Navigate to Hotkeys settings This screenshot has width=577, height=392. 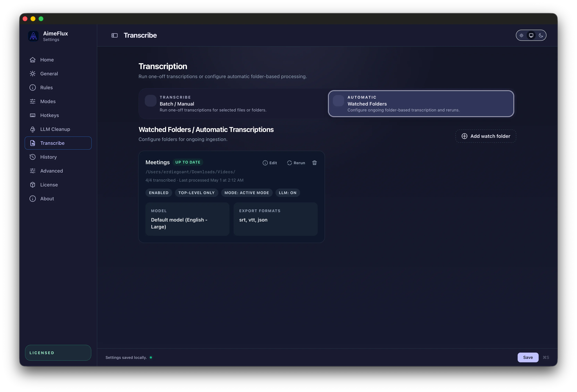click(58, 115)
